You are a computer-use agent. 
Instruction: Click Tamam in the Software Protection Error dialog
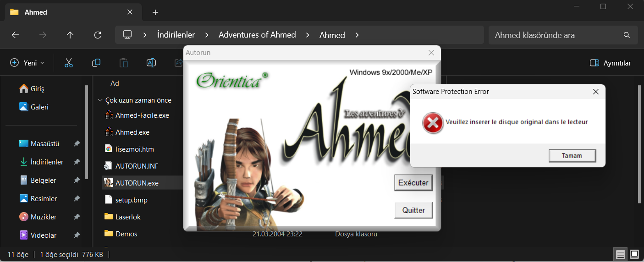coord(572,156)
